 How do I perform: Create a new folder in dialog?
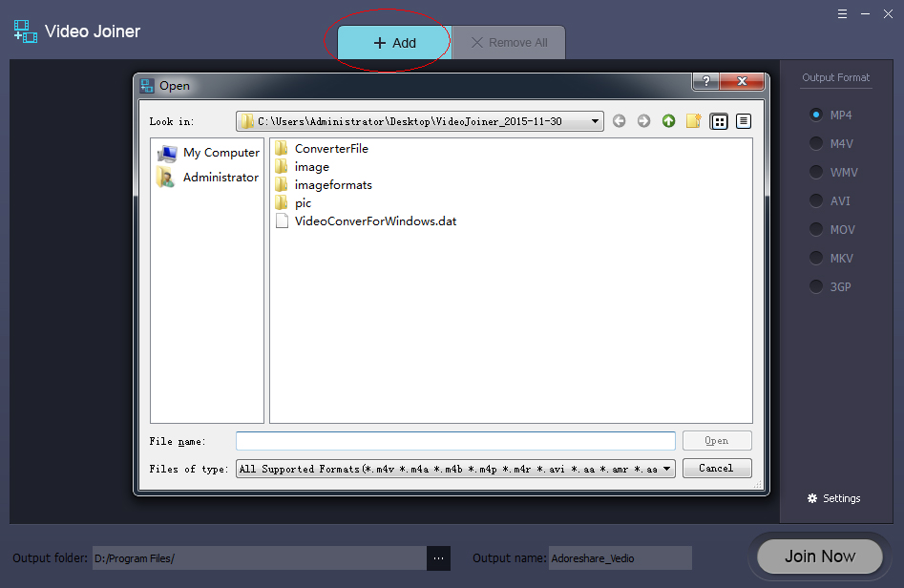[x=694, y=121]
